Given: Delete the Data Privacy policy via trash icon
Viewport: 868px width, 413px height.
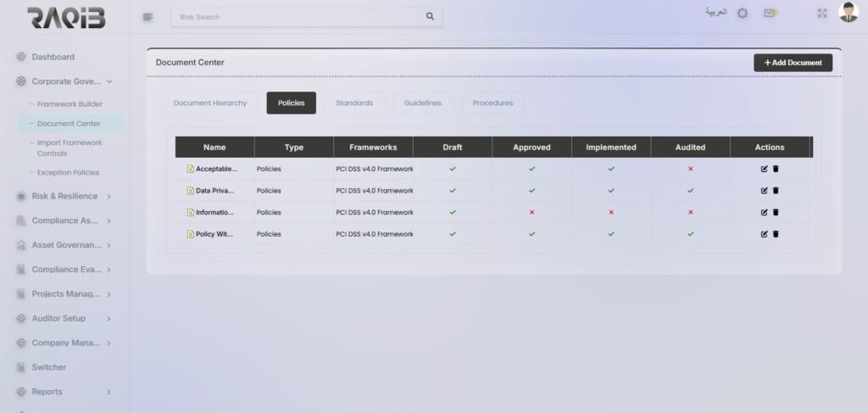Looking at the screenshot, I should pos(776,191).
